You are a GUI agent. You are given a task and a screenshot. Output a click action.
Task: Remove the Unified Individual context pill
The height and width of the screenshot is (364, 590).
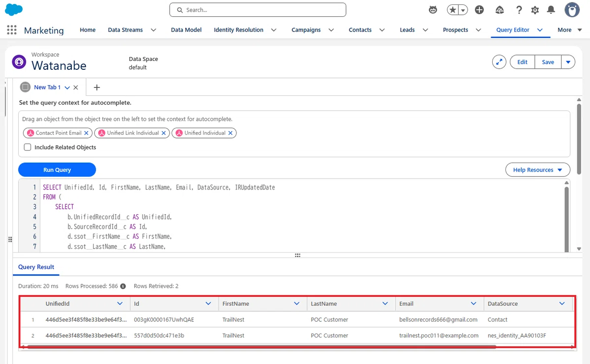[230, 133]
